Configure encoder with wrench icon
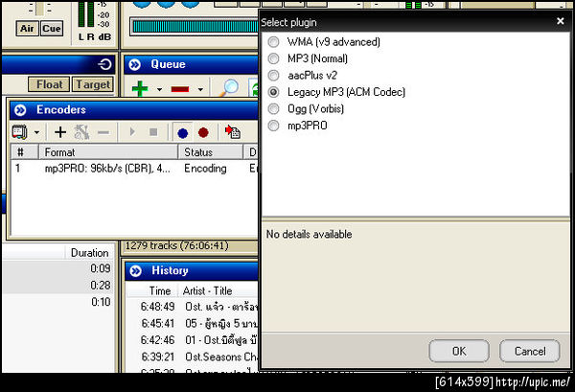This screenshot has width=575, height=392. [81, 132]
